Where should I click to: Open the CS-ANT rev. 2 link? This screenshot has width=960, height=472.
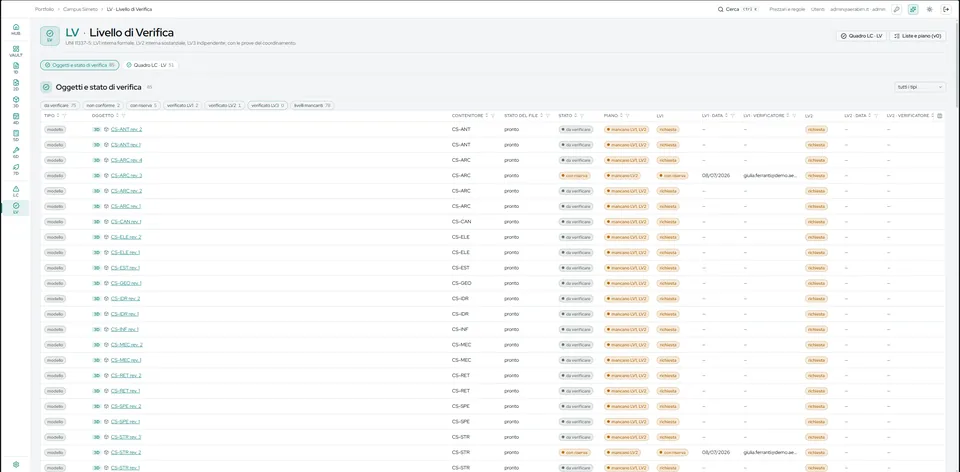coord(126,129)
